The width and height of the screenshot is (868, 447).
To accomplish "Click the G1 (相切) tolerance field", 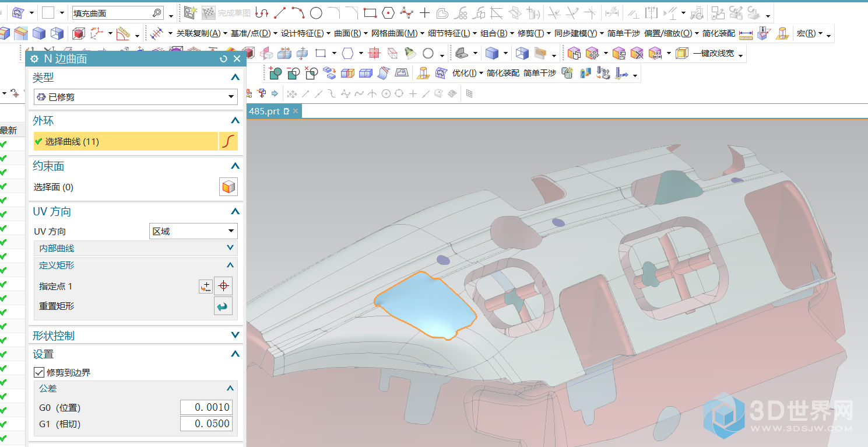I will [206, 424].
